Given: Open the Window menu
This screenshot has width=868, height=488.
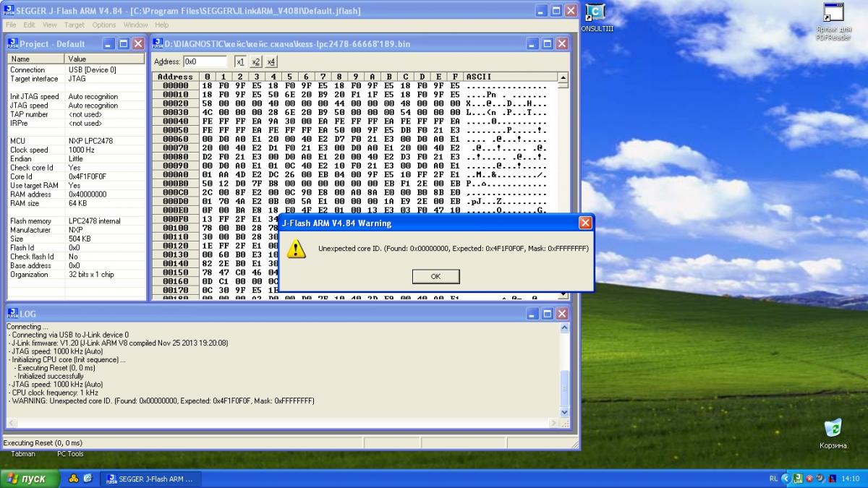Looking at the screenshot, I should coord(135,25).
